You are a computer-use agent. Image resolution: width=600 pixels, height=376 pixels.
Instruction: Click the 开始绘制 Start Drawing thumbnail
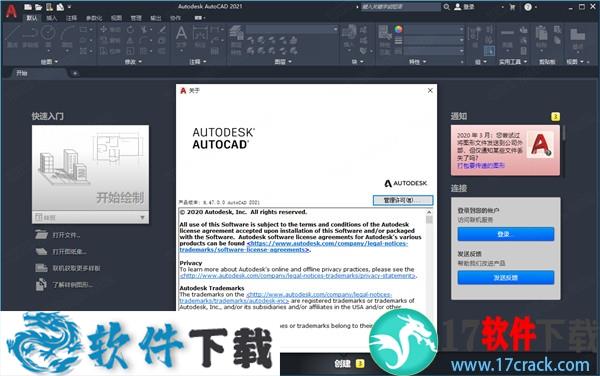click(x=90, y=168)
